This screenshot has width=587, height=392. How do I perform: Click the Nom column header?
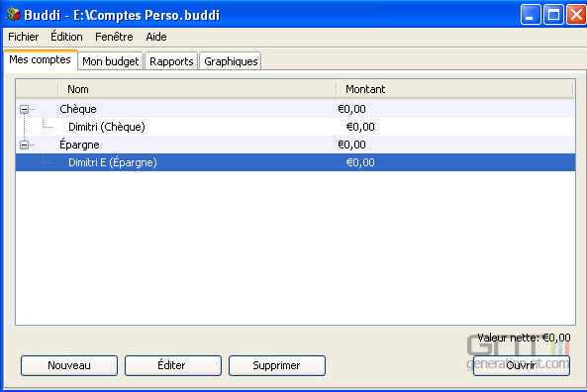(197, 89)
